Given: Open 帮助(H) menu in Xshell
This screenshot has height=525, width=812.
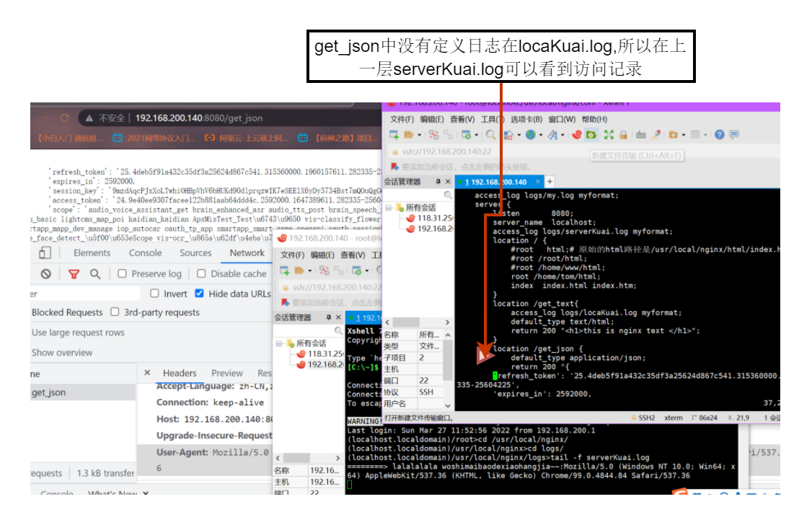Looking at the screenshot, I should (594, 119).
